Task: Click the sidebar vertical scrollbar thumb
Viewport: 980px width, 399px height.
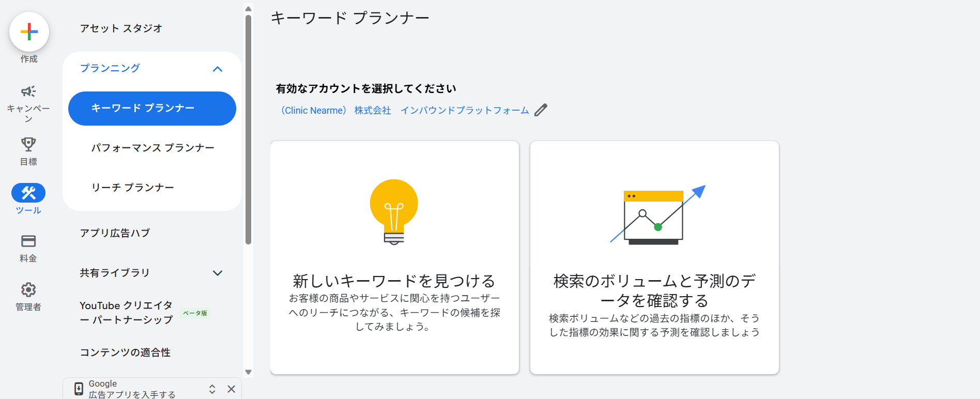Action: click(248, 129)
